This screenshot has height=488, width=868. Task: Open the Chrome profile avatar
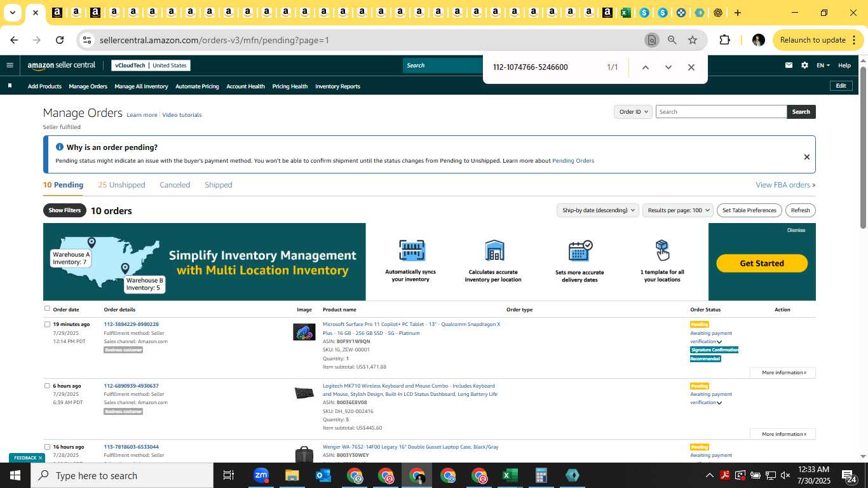758,40
